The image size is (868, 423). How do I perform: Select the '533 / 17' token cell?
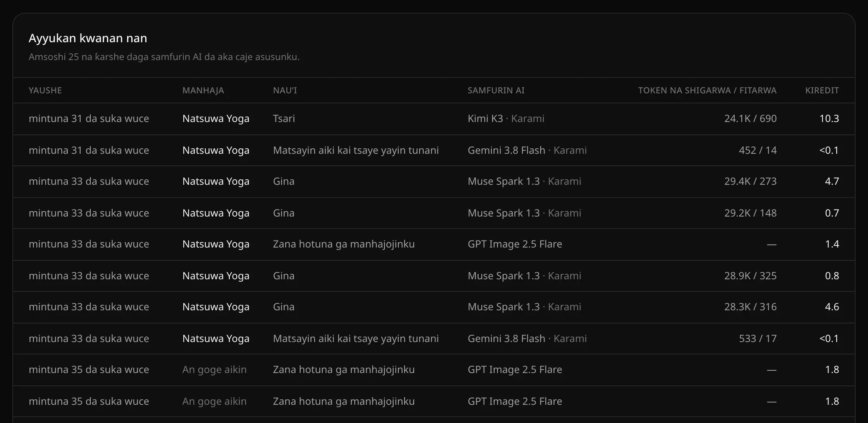coord(758,339)
